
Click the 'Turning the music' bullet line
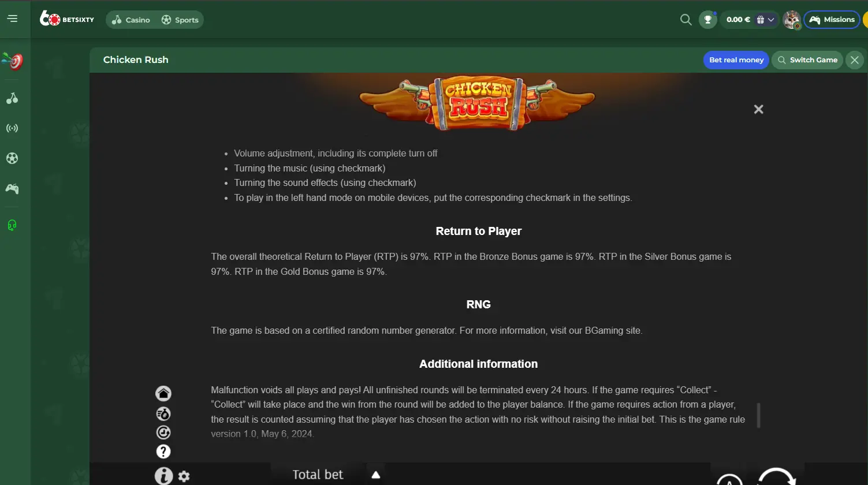coord(310,168)
